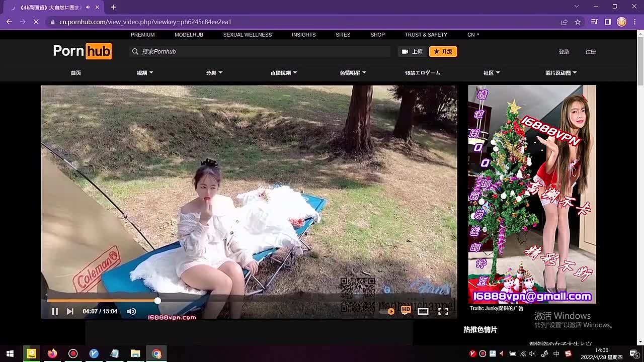Expand the 分类 categories dropdown
This screenshot has width=644, height=362.
point(214,73)
